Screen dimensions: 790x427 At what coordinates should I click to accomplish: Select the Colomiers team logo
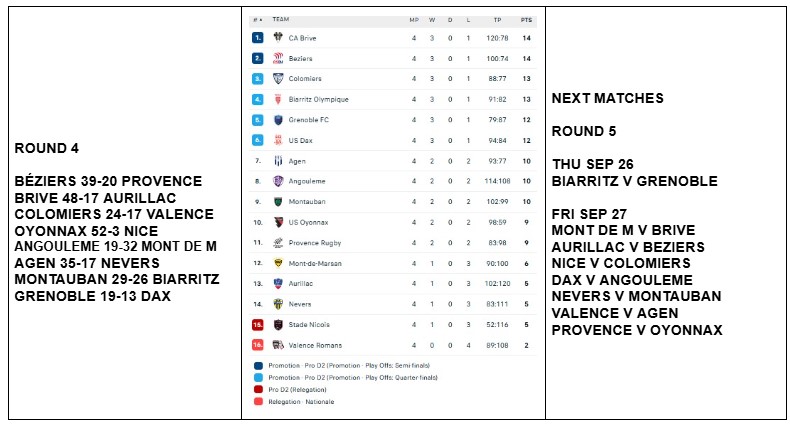point(278,78)
